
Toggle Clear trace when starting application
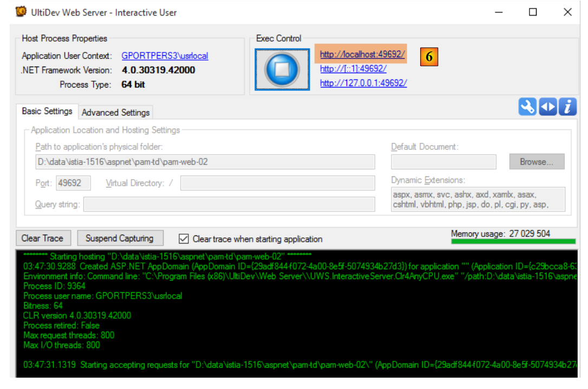[x=184, y=239]
